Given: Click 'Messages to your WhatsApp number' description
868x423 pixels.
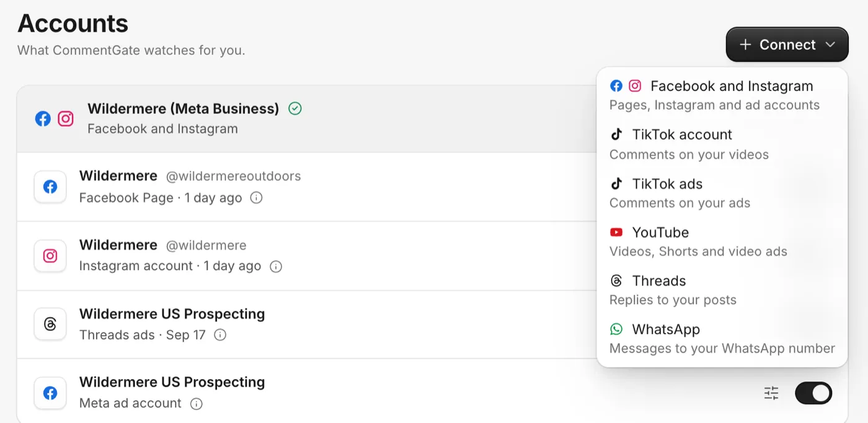Looking at the screenshot, I should point(722,348).
